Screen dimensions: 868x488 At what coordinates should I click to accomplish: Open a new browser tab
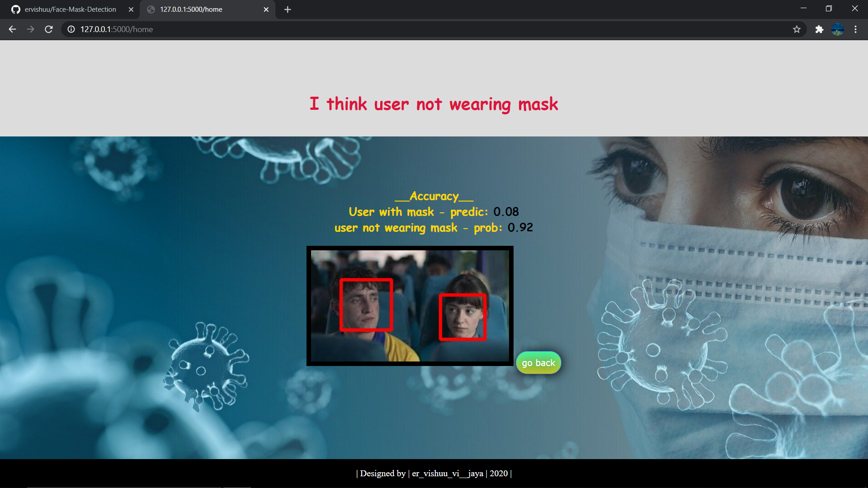coord(288,9)
